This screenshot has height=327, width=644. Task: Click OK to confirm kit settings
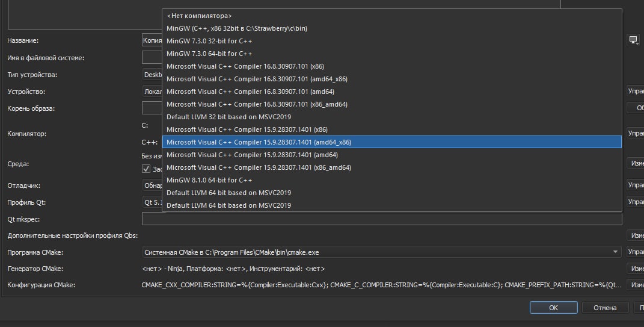(554, 308)
